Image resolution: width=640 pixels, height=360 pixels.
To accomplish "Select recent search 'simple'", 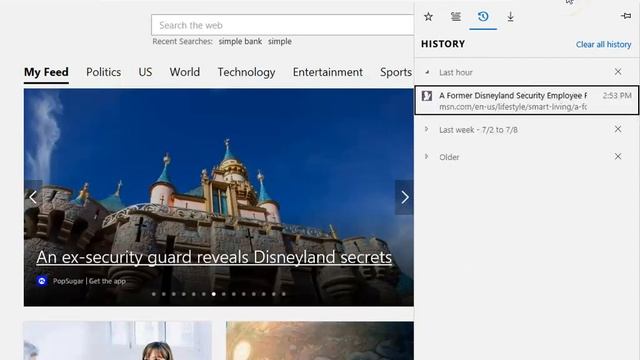I will pos(280,41).
